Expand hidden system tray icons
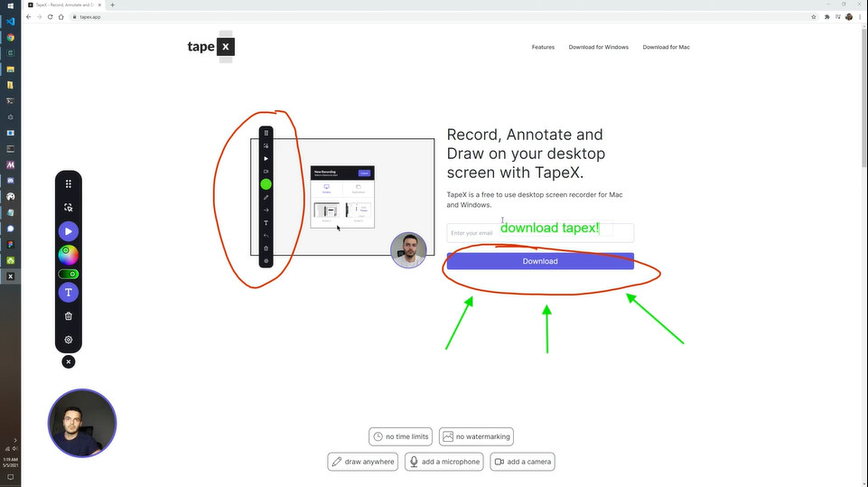The width and height of the screenshot is (868, 487). [15, 440]
